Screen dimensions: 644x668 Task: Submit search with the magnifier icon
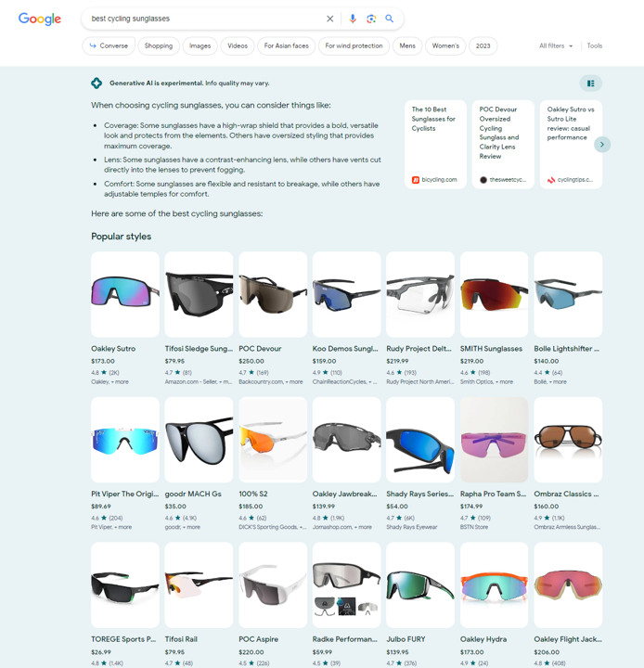tap(390, 19)
